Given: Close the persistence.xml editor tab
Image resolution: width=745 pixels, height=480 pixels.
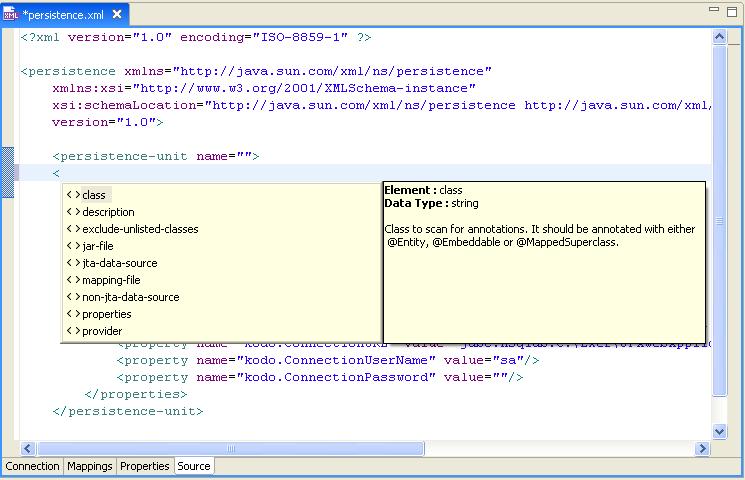Looking at the screenshot, I should pyautogui.click(x=117, y=15).
